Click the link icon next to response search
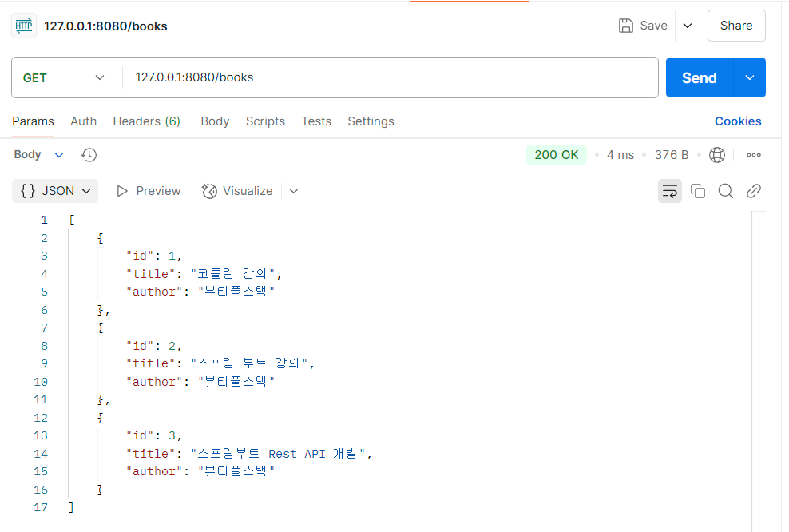This screenshot has height=532, width=789. 752,191
